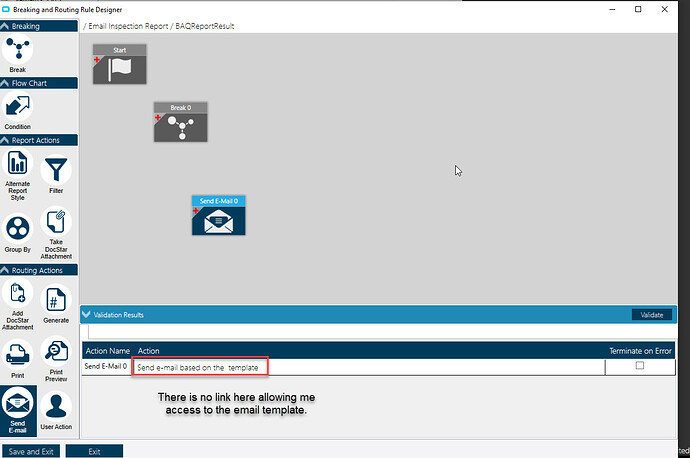Viewport: 690px width, 458px height.
Task: Click the 'Send E-Mail 0' action name cell
Action: tap(106, 366)
